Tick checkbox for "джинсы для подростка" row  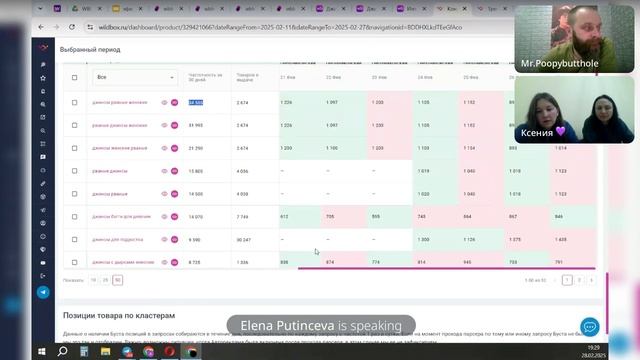[x=74, y=240]
